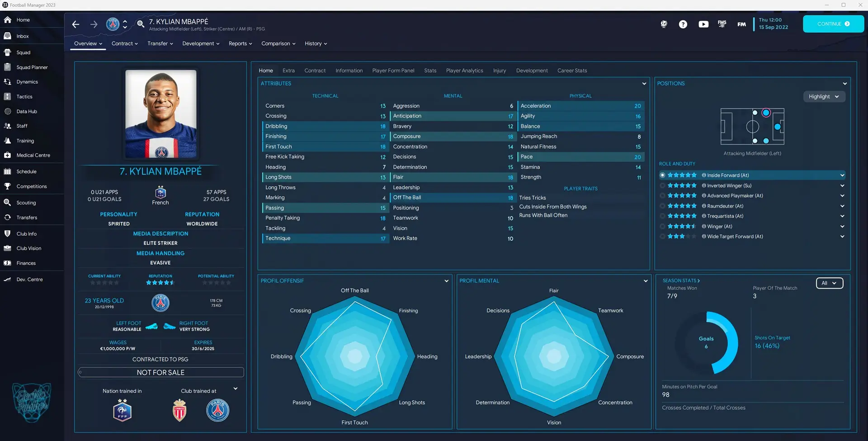The width and height of the screenshot is (868, 441).
Task: Select Winger (At) role radio
Action: tap(663, 226)
